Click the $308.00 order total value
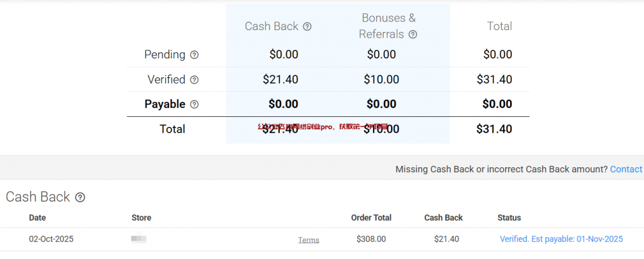644x259 pixels. [371, 239]
